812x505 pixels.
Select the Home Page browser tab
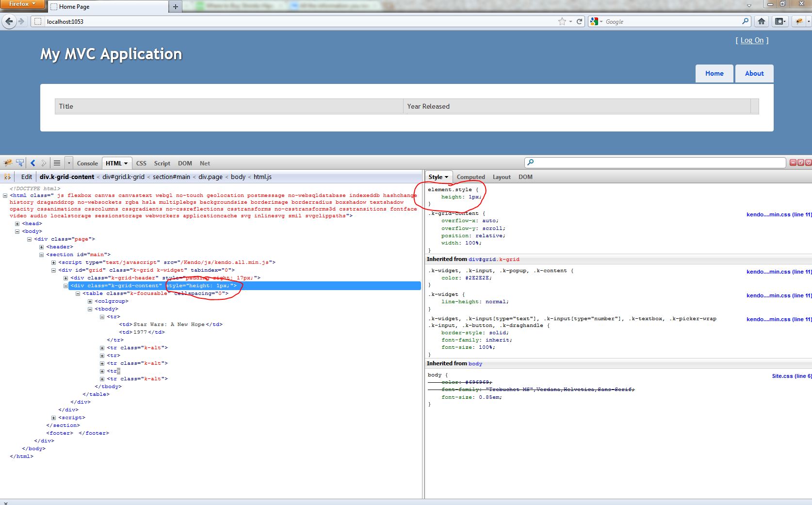coord(108,7)
